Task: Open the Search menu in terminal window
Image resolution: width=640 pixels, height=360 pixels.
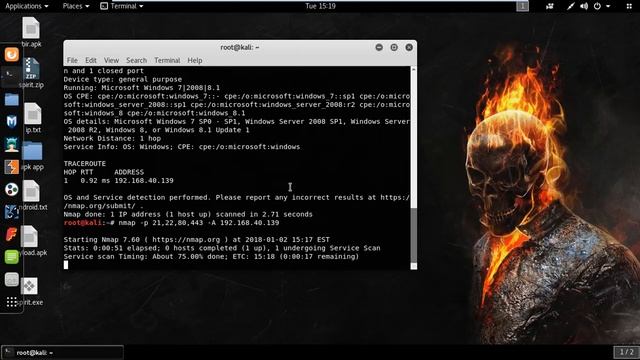Action: click(136, 60)
